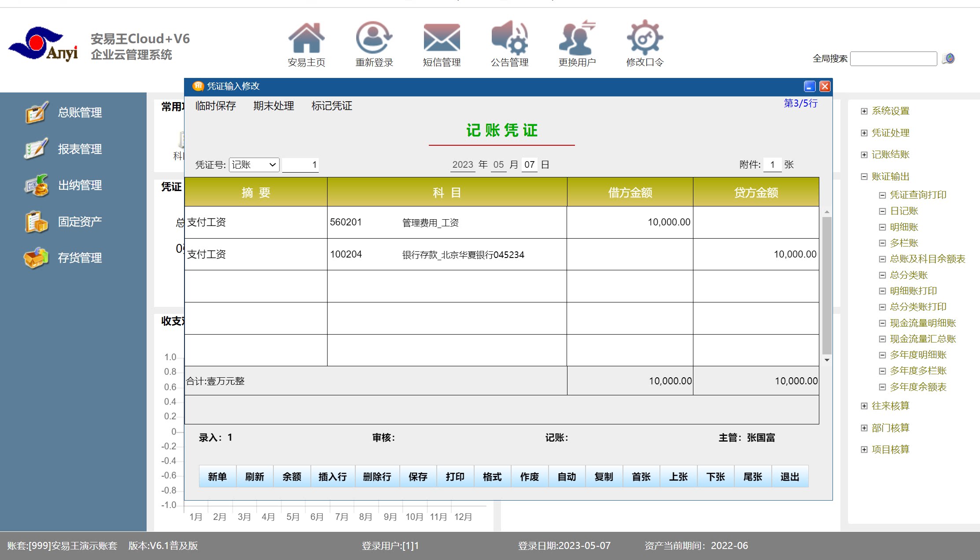Open the 期末处理 menu
980x560 pixels.
point(273,106)
